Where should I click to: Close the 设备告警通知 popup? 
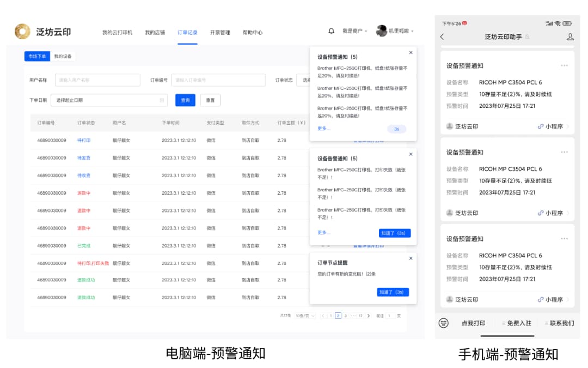pos(411,154)
